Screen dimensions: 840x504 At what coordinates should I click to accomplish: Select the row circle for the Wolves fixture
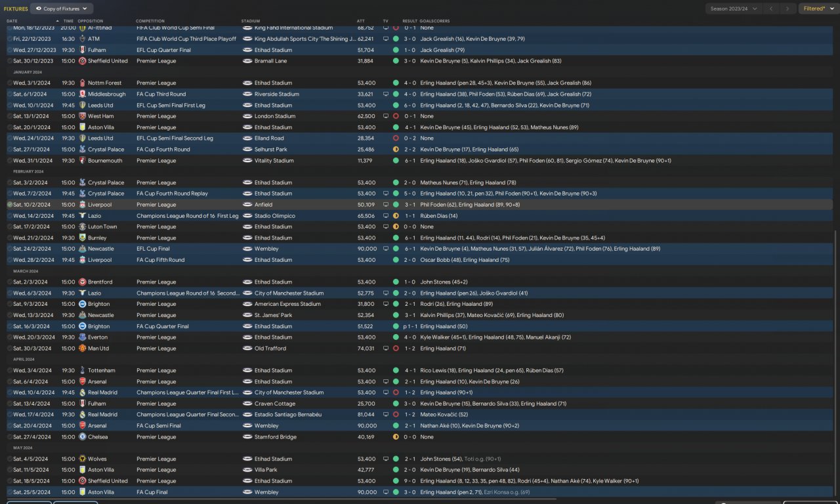[10, 459]
